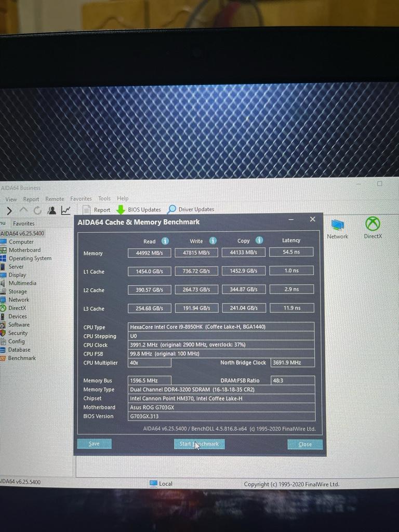Open the View menu
The width and height of the screenshot is (399, 532).
point(11,199)
